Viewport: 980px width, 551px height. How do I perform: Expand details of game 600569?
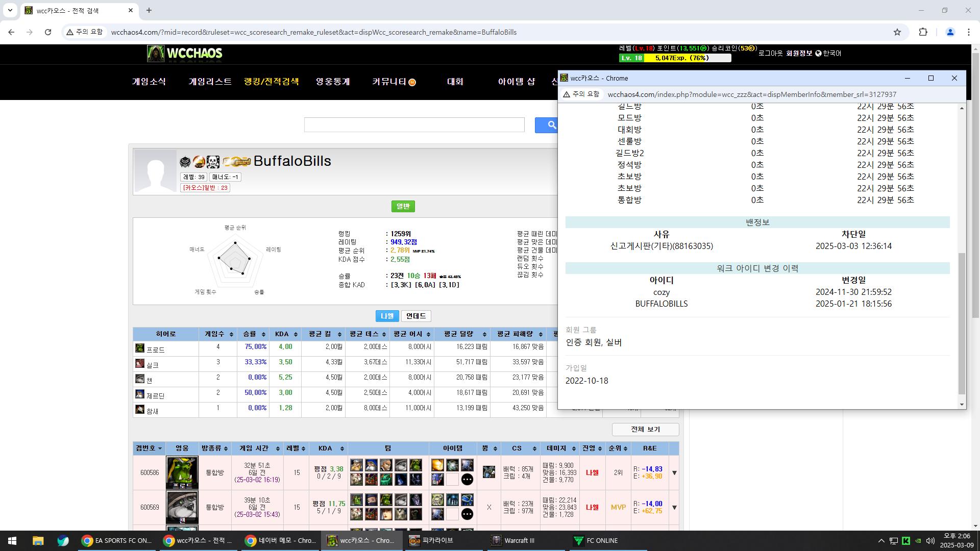click(x=674, y=508)
